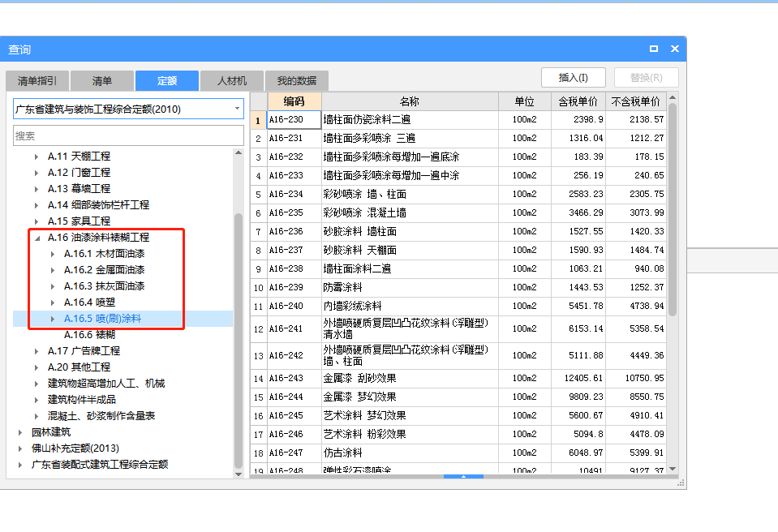The height and width of the screenshot is (532, 778).
Task: Click the bottom panel collapse handle arrow
Action: pyautogui.click(x=463, y=477)
